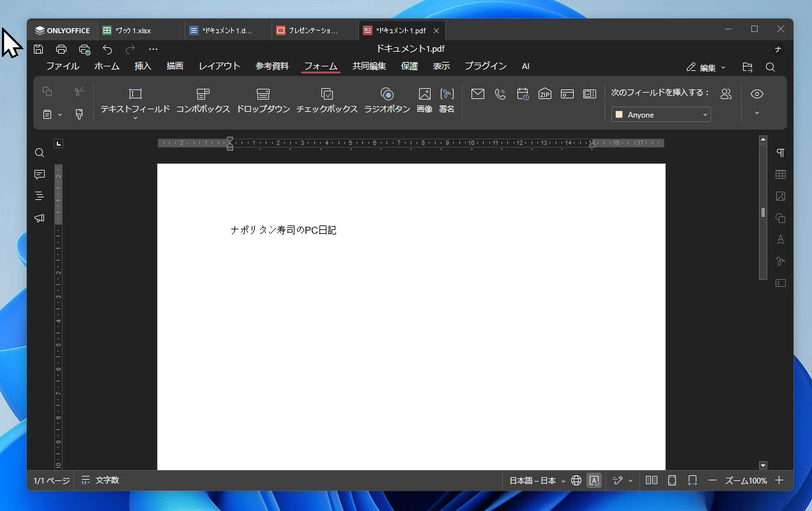Insert the complex field after credit card
Image resolution: width=812 pixels, height=511 pixels.
pos(590,94)
